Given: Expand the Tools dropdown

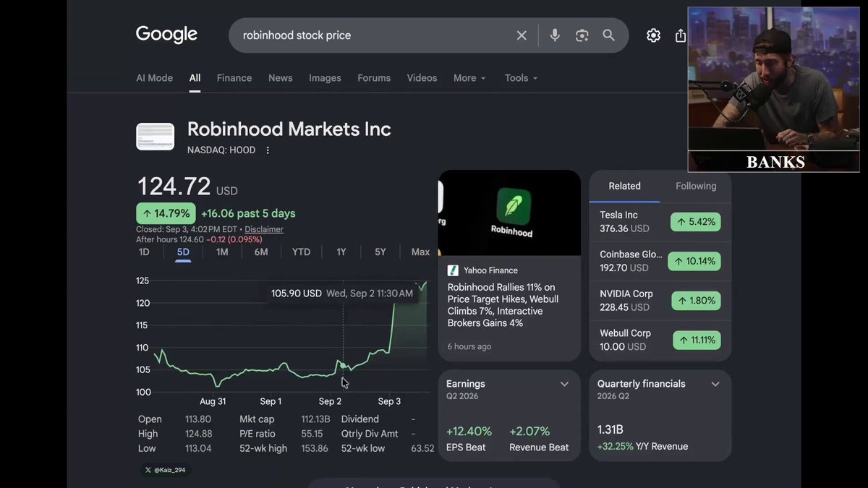Looking at the screenshot, I should pyautogui.click(x=521, y=78).
